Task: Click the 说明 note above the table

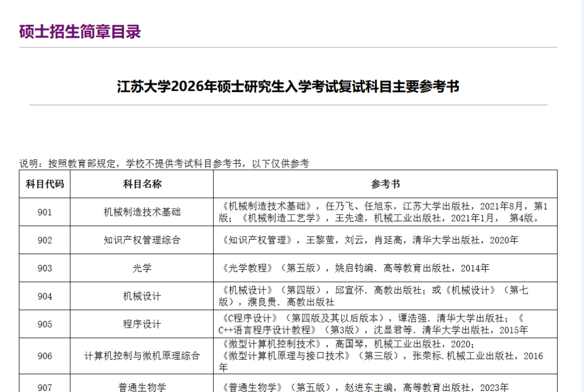Action: tap(164, 163)
